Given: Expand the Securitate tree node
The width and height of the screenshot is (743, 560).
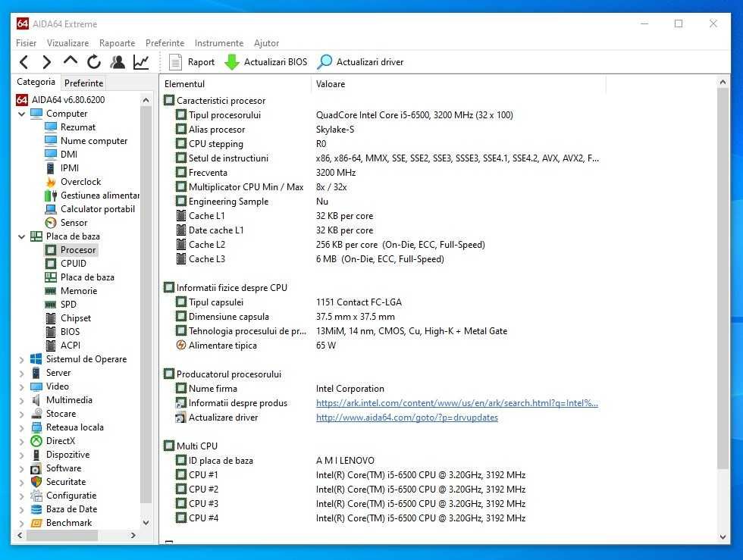Looking at the screenshot, I should click(21, 482).
